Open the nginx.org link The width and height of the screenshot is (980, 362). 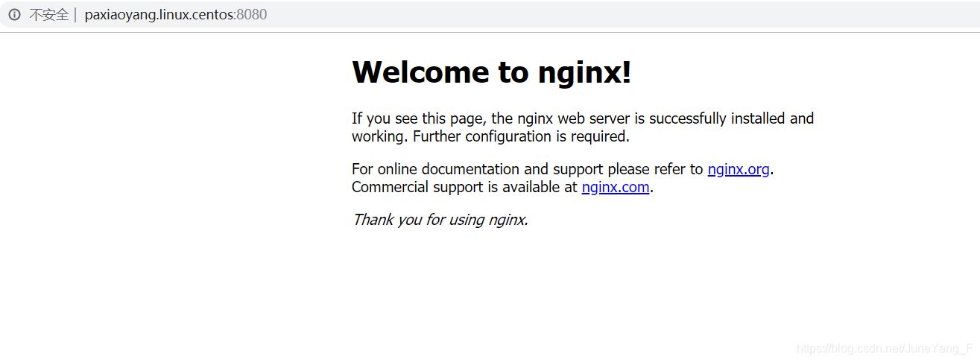739,169
